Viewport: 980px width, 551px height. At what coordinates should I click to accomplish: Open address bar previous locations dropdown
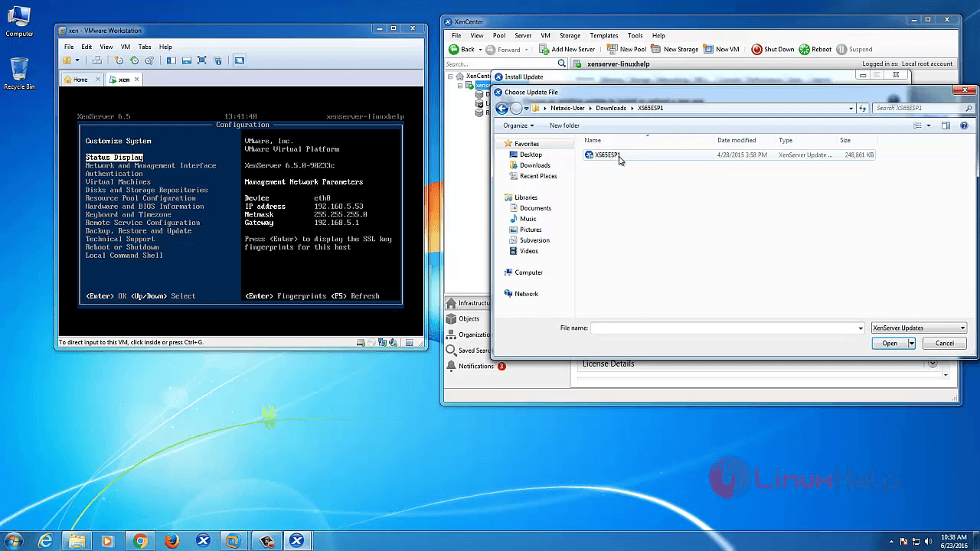click(x=851, y=109)
